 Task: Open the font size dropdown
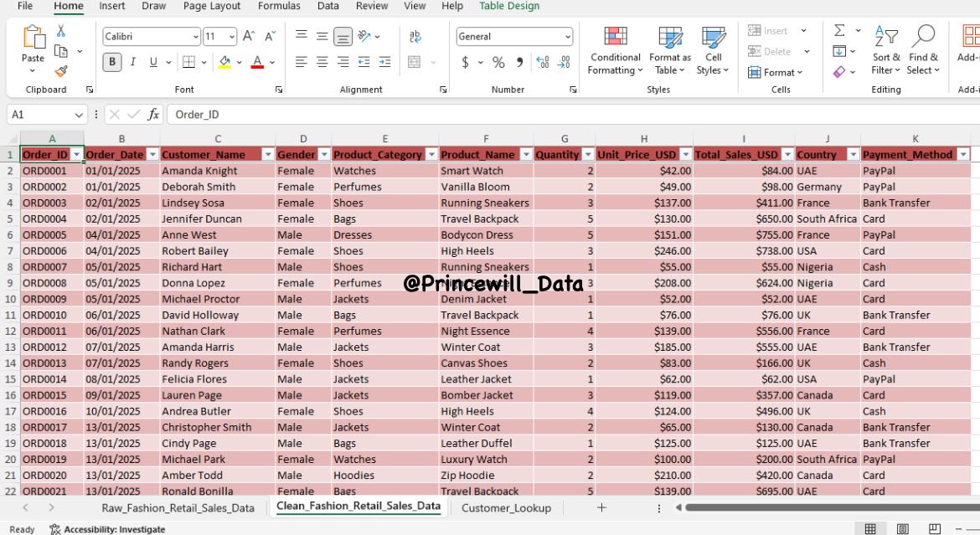point(232,37)
